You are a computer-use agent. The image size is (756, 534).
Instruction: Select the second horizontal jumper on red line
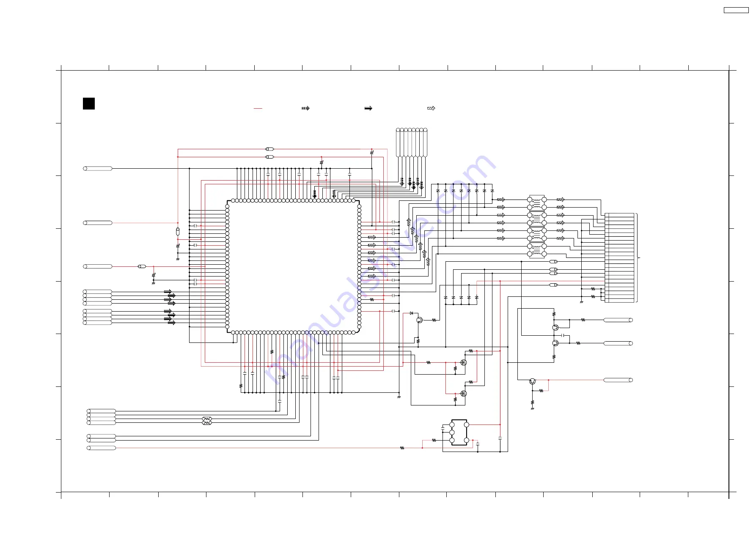269,157
